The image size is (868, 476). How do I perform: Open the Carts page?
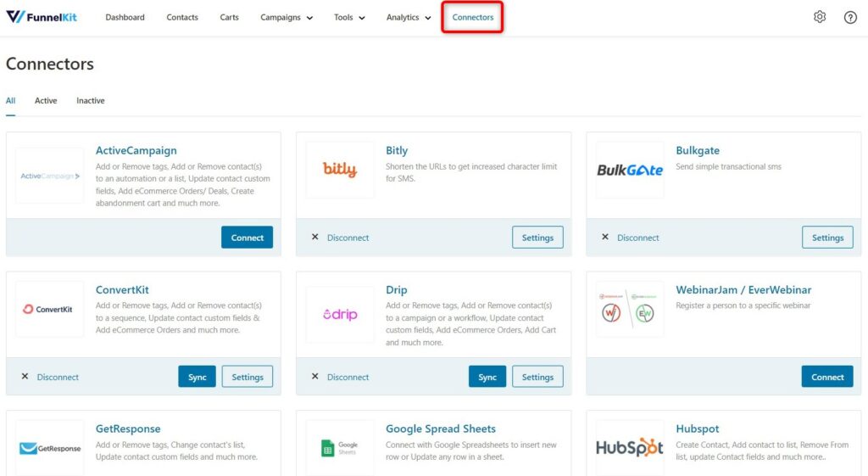(229, 17)
